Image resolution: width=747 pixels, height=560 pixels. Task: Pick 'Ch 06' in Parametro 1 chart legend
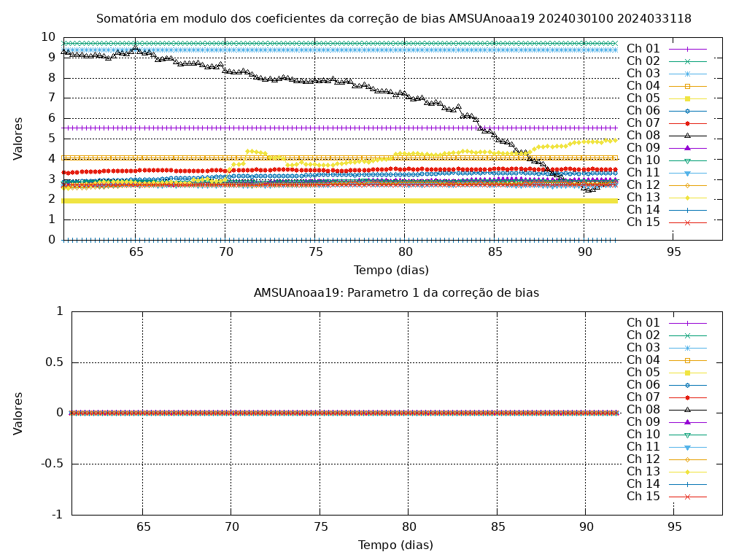[x=643, y=385]
